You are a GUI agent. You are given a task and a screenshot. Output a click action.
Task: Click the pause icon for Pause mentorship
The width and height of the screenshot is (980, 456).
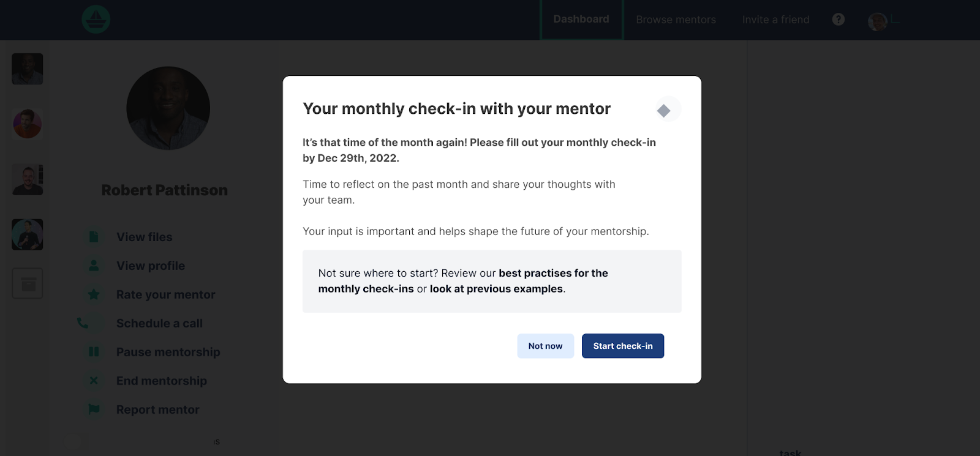[94, 352]
